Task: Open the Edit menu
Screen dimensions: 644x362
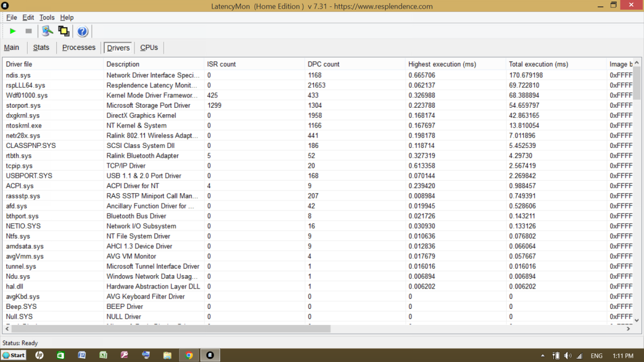Action: [x=28, y=18]
